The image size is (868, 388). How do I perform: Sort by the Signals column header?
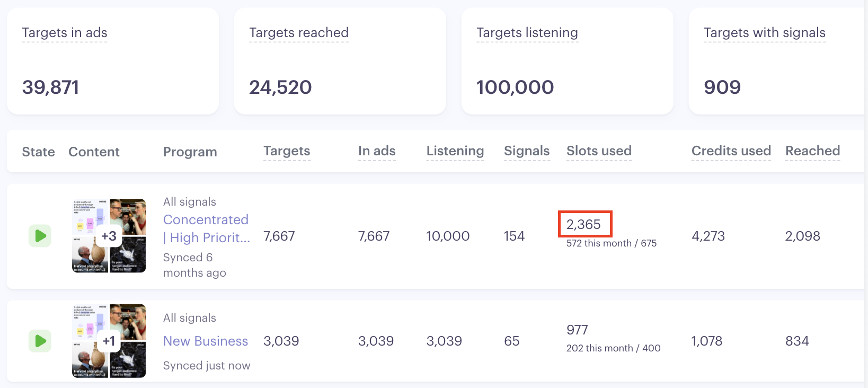(527, 151)
